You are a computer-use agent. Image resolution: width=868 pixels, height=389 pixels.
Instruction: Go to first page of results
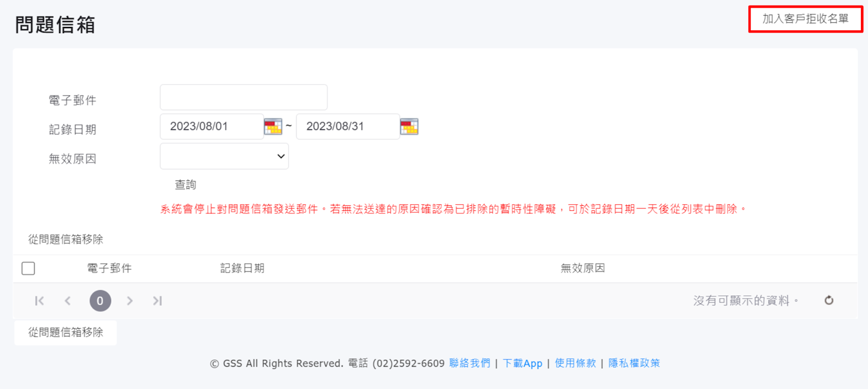[x=40, y=301]
